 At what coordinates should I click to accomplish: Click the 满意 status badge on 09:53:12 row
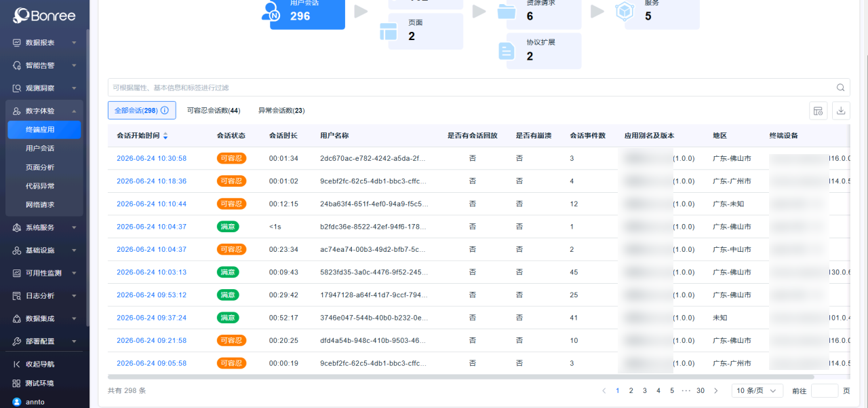pyautogui.click(x=228, y=295)
